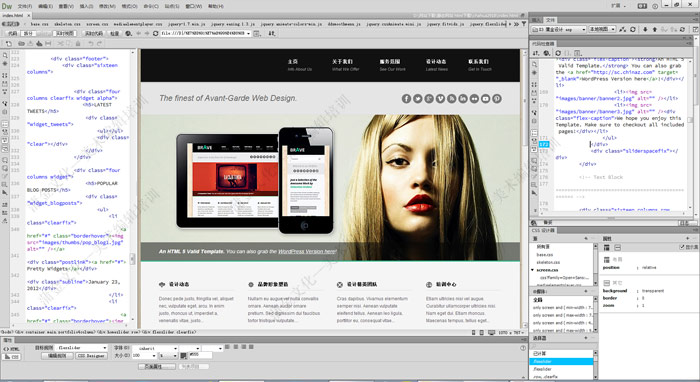Select the tablet size icon in status bar
The height and width of the screenshot is (382, 700).
pos(482,333)
